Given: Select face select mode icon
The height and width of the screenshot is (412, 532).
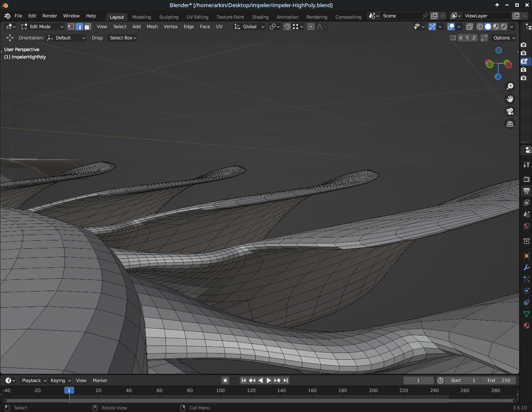Looking at the screenshot, I should [88, 27].
